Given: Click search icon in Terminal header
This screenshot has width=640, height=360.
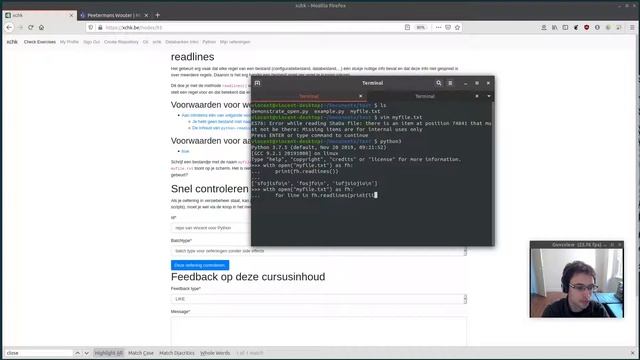Looking at the screenshot, I should click(438, 83).
